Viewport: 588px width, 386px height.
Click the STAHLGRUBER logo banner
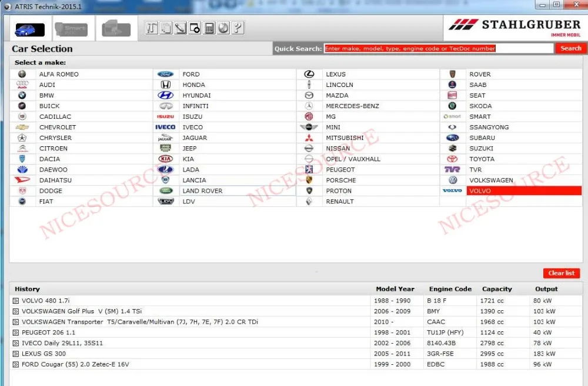click(515, 28)
